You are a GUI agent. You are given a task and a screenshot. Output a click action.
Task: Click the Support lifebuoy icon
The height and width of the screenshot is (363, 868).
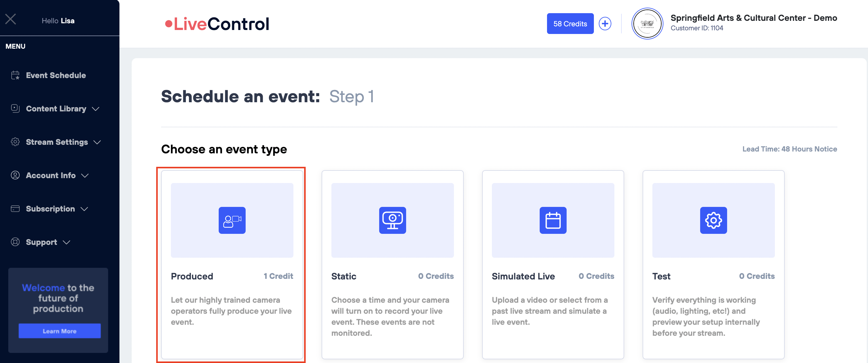click(15, 242)
